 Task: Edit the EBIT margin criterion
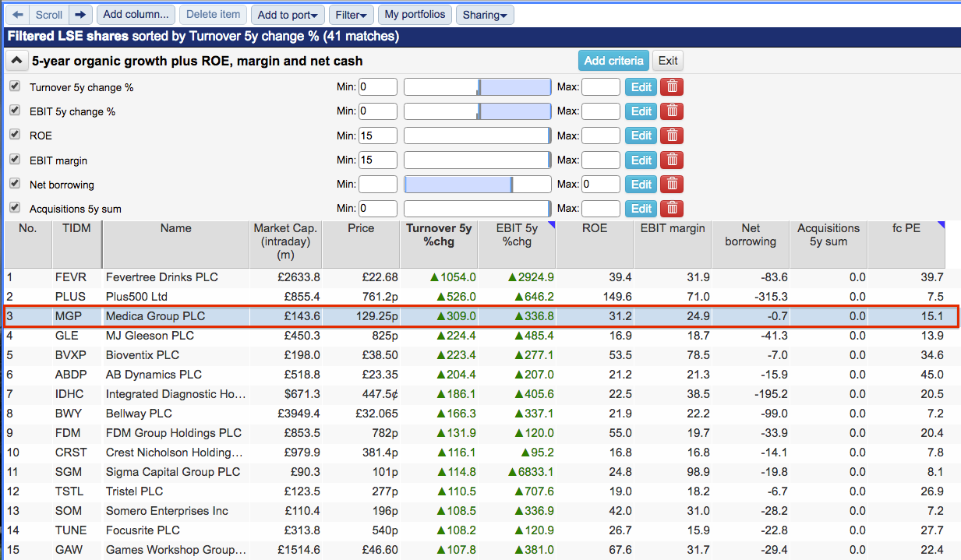[641, 160]
